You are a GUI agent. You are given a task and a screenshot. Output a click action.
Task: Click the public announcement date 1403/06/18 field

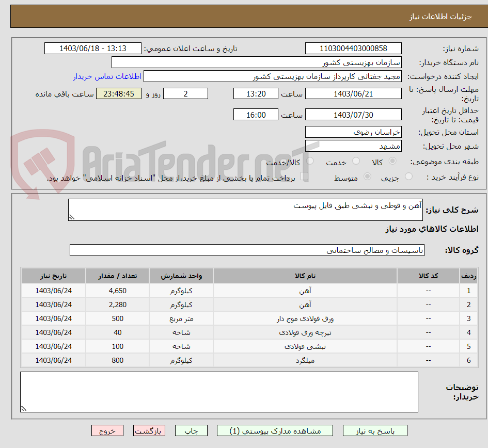pyautogui.click(x=93, y=48)
